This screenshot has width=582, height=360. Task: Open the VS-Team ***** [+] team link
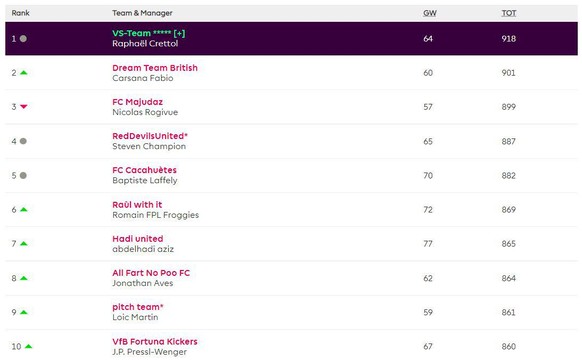148,33
